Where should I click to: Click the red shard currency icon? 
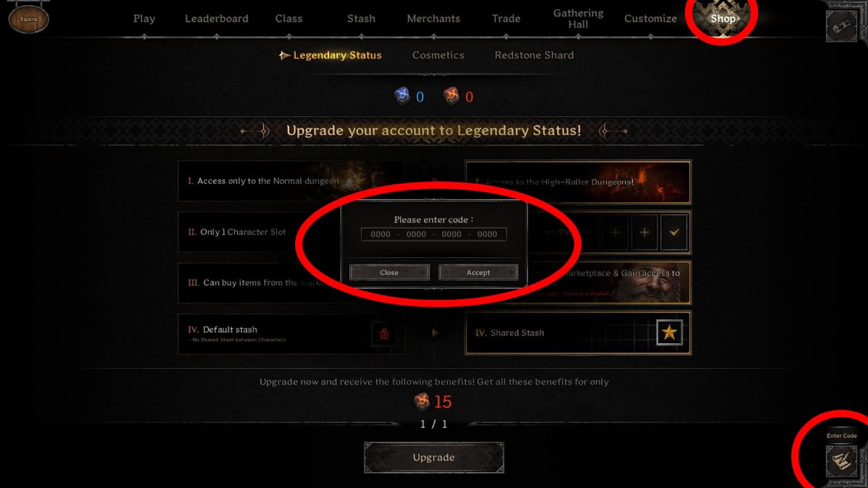(451, 96)
